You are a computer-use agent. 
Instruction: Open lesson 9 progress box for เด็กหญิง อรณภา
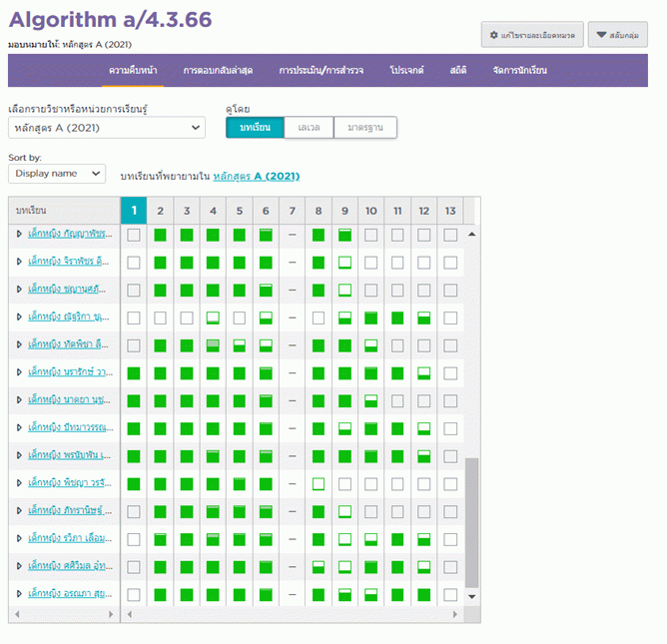[344, 594]
